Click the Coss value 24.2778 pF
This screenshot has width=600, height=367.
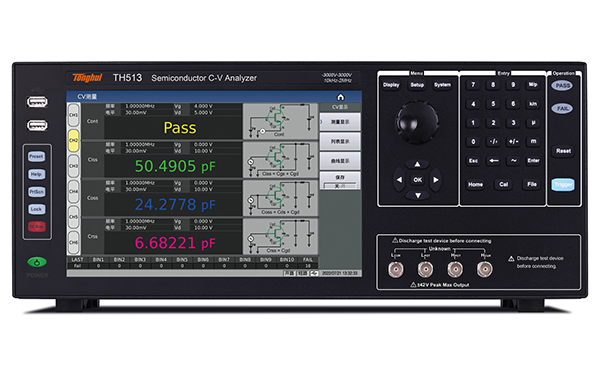pyautogui.click(x=175, y=204)
